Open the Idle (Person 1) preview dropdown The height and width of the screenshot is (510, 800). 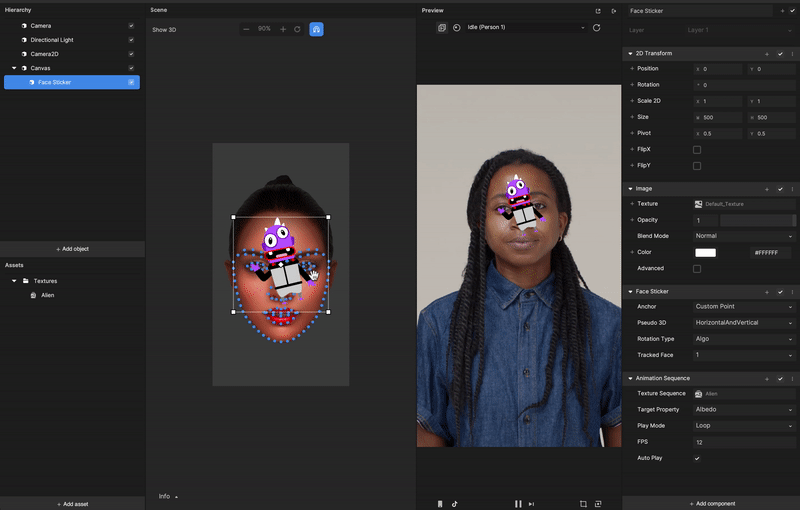coord(526,28)
